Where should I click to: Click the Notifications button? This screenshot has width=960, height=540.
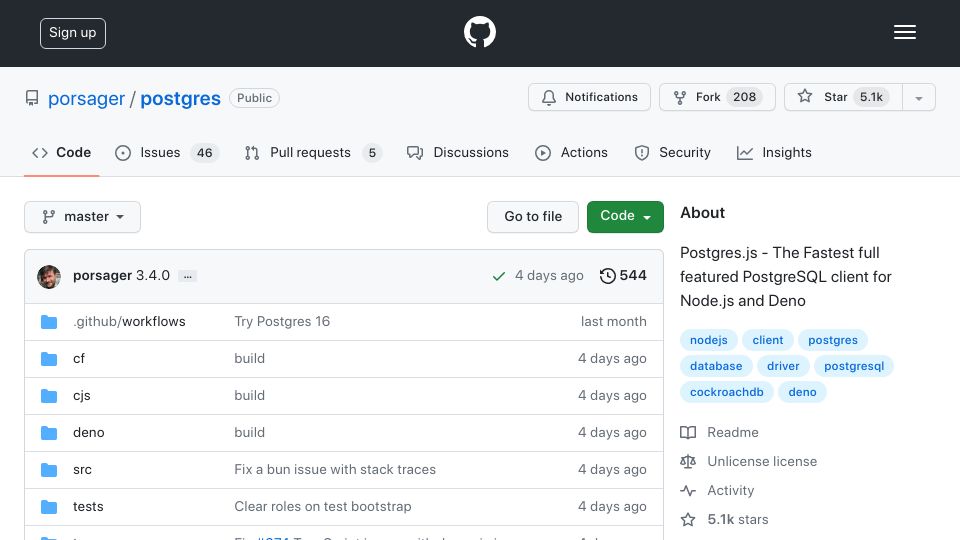point(590,97)
